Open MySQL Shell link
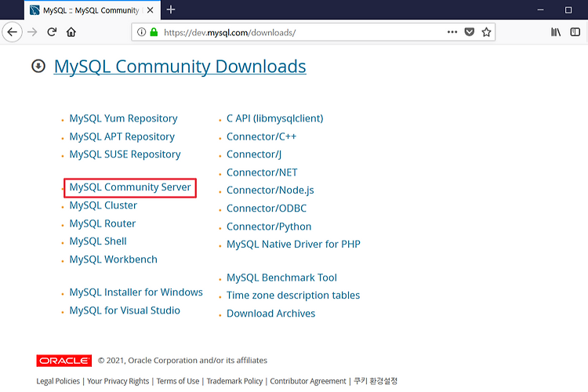Image resolution: width=588 pixels, height=392 pixels. [98, 241]
